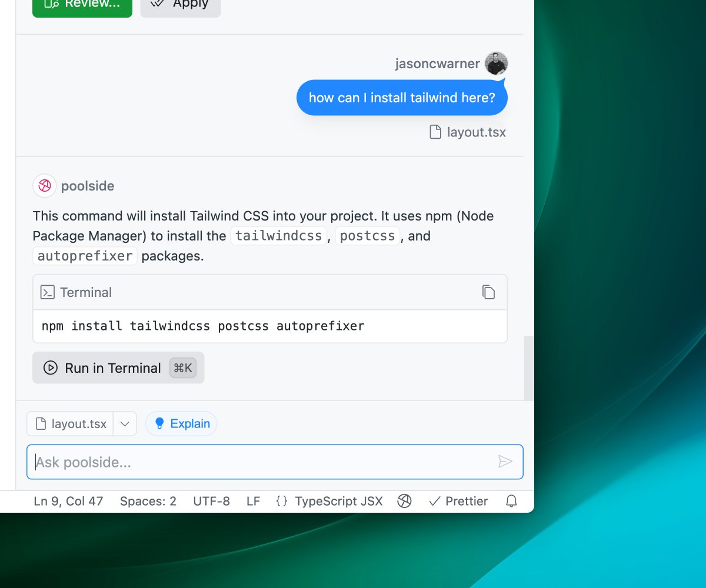
Task: Click the poolside sender name
Action: point(88,186)
